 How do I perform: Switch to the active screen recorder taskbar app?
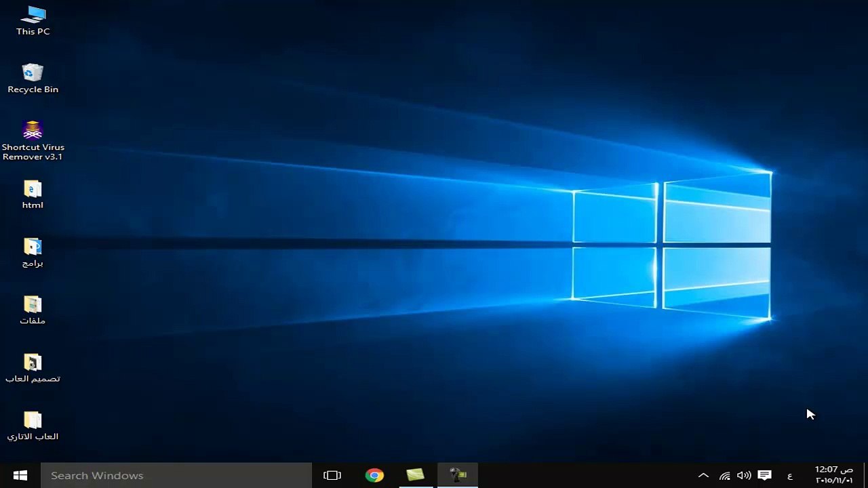pyautogui.click(x=458, y=475)
